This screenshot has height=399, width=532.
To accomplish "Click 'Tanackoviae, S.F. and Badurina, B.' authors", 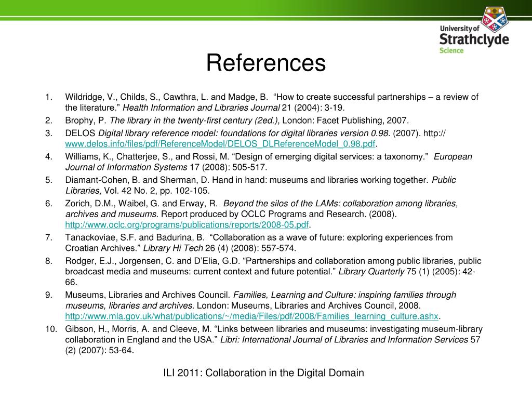I will tap(135, 237).
